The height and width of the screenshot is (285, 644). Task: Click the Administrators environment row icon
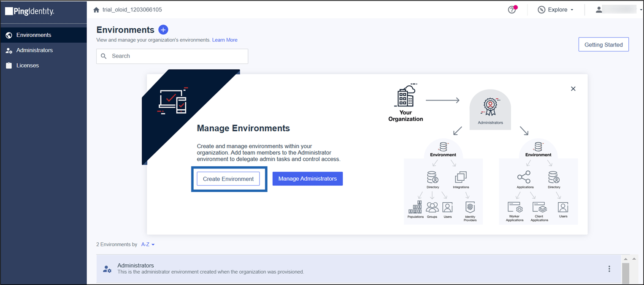point(107,269)
